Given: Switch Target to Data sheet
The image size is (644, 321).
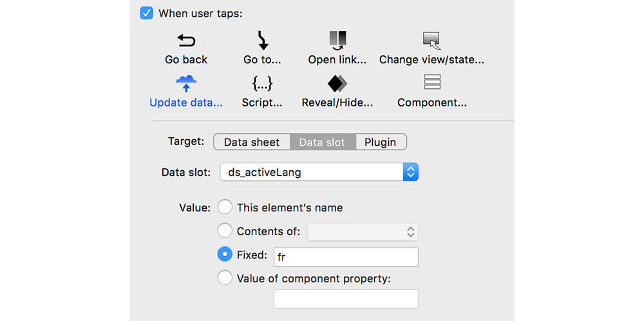Looking at the screenshot, I should (252, 142).
